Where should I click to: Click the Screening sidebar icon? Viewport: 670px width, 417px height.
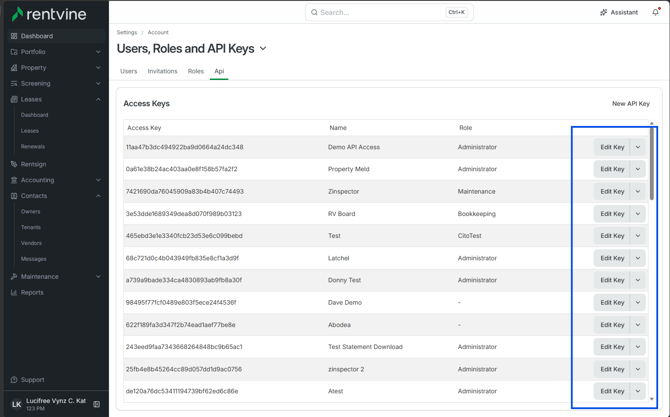pos(14,83)
